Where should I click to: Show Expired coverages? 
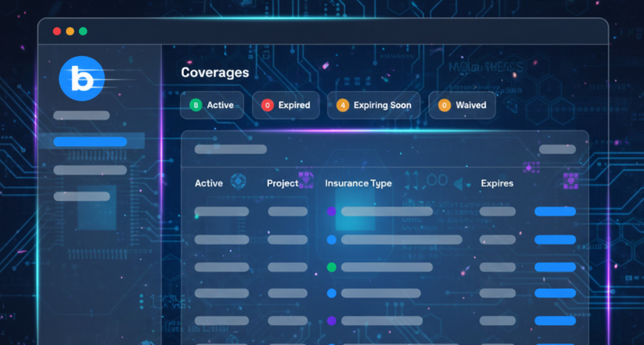coord(286,105)
